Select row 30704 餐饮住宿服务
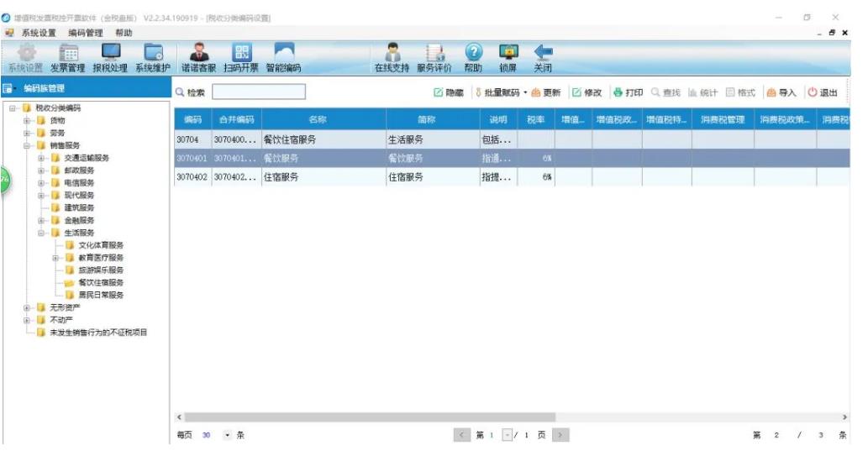The height and width of the screenshot is (451, 868). click(x=512, y=139)
